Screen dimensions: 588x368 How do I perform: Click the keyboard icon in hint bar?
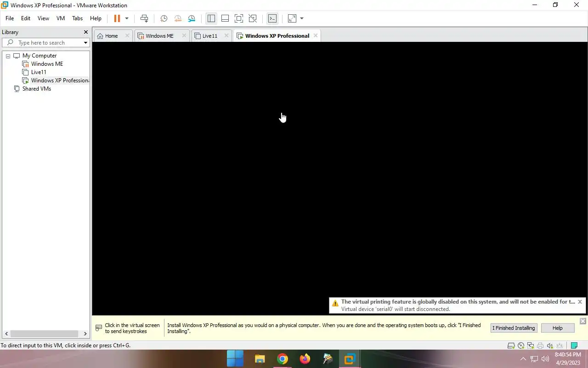pyautogui.click(x=99, y=328)
